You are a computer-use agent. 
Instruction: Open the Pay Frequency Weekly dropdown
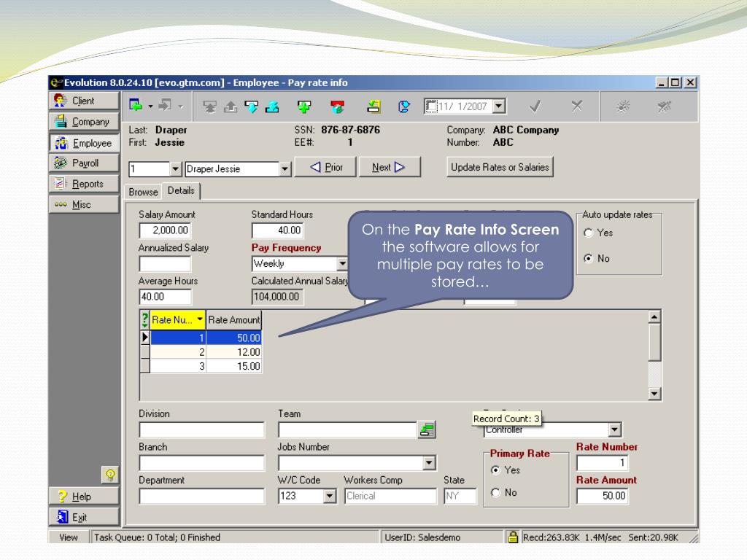(343, 263)
